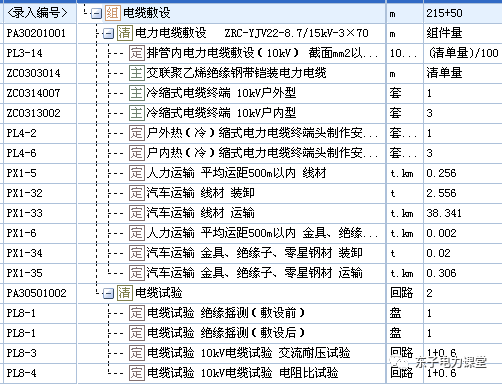Select 冷缩式电缆终端 10kV户内型 item

(221, 113)
